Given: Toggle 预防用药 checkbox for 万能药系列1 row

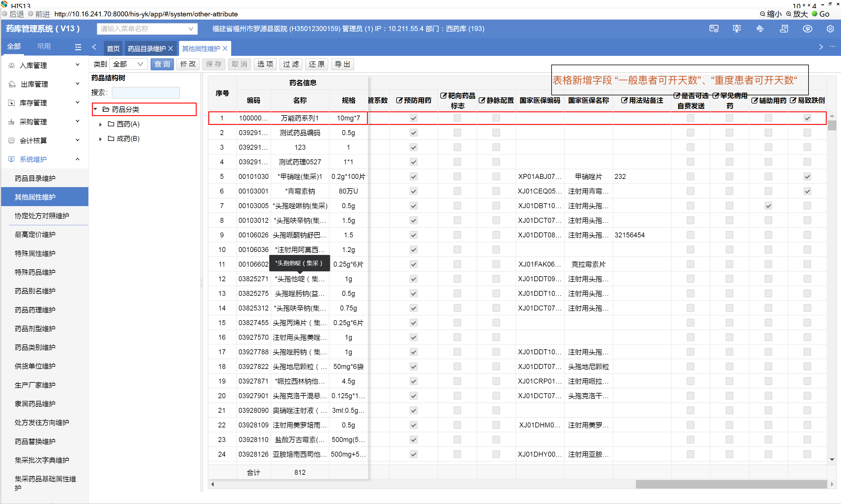Looking at the screenshot, I should [x=413, y=118].
